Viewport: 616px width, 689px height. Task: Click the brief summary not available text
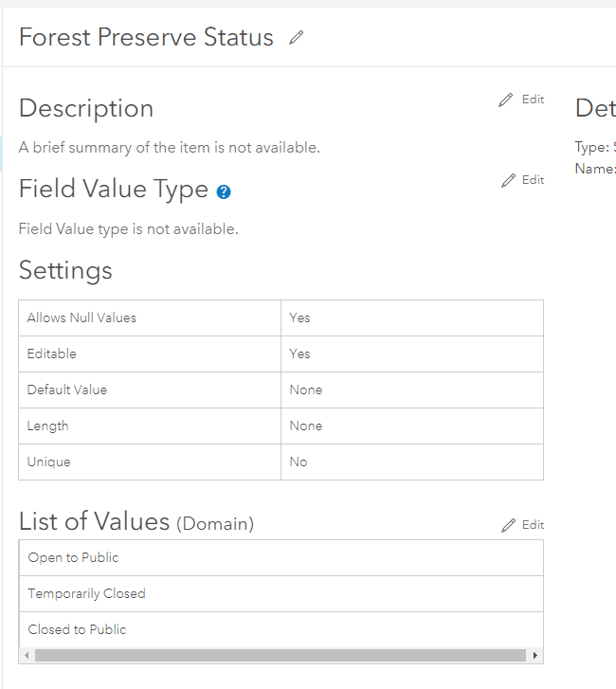click(x=170, y=147)
